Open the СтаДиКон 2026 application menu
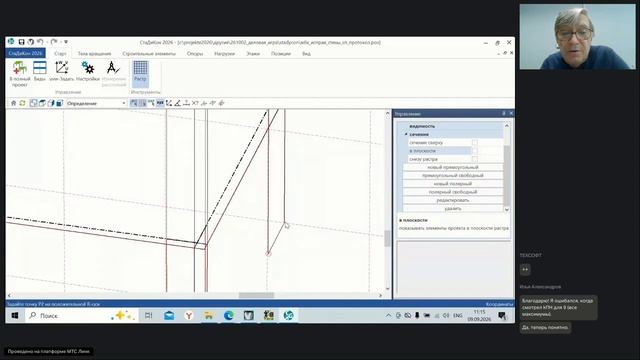640x360 pixels. 25,53
